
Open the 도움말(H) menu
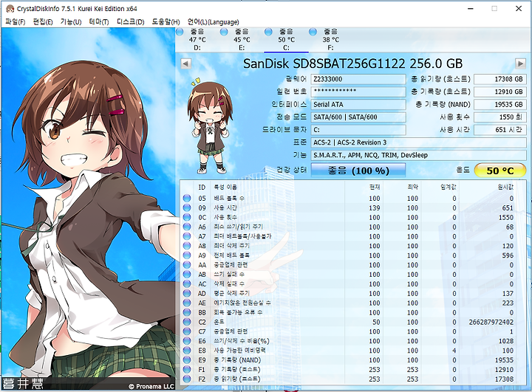click(166, 22)
